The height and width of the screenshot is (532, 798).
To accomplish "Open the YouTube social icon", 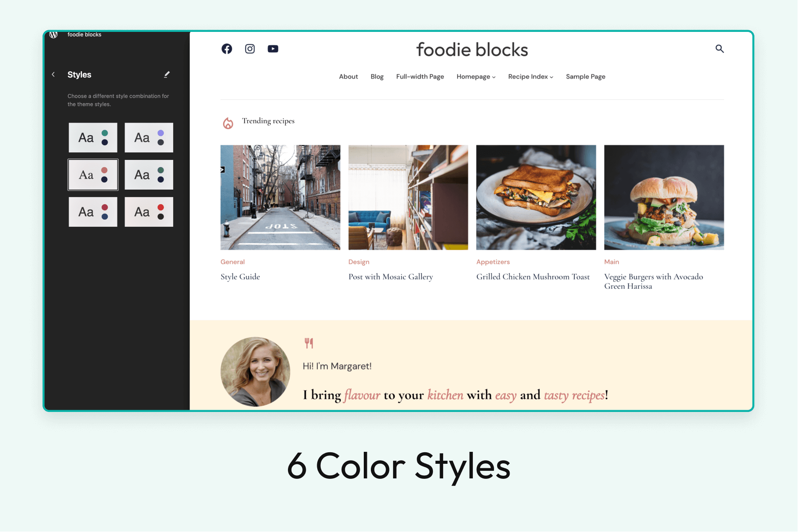I will pyautogui.click(x=273, y=49).
